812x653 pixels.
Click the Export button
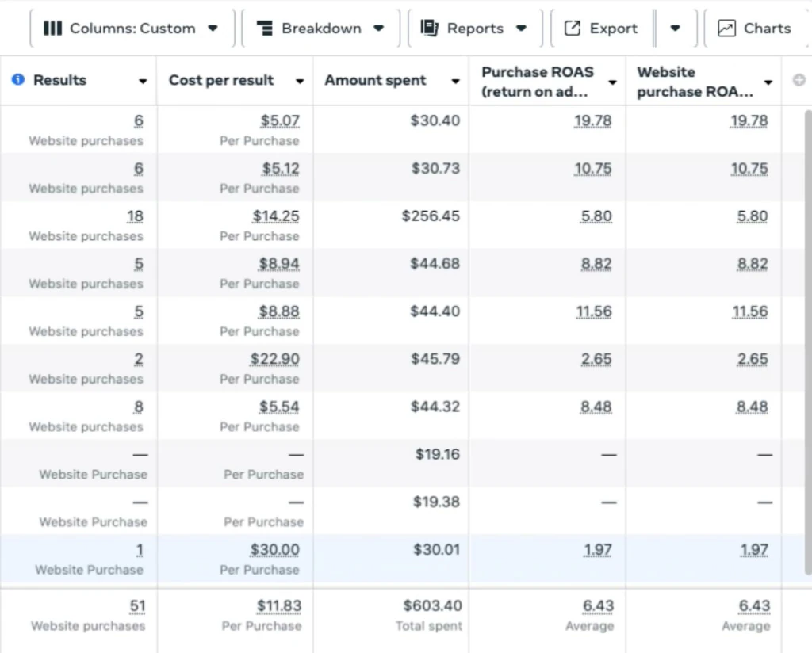(601, 28)
